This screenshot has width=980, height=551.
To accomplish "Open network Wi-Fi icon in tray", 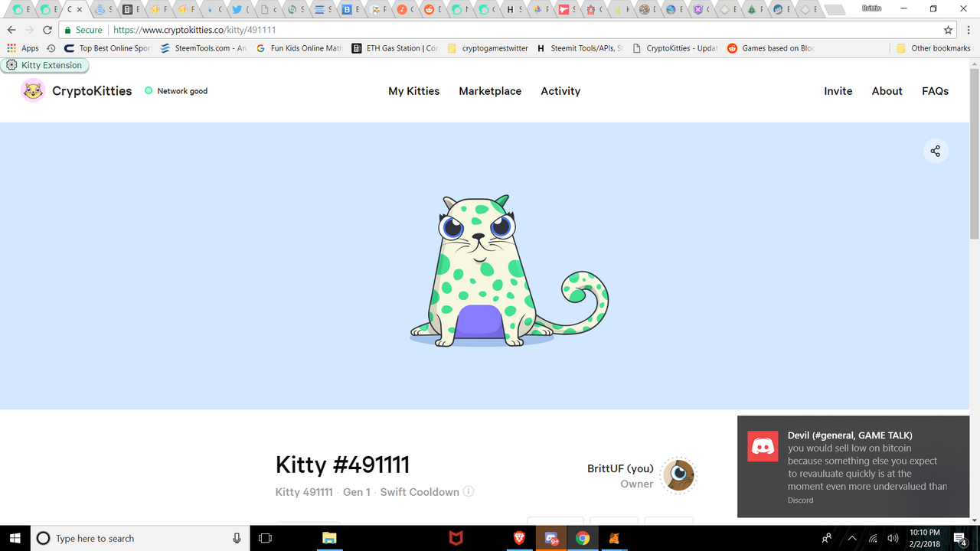I will [x=873, y=538].
